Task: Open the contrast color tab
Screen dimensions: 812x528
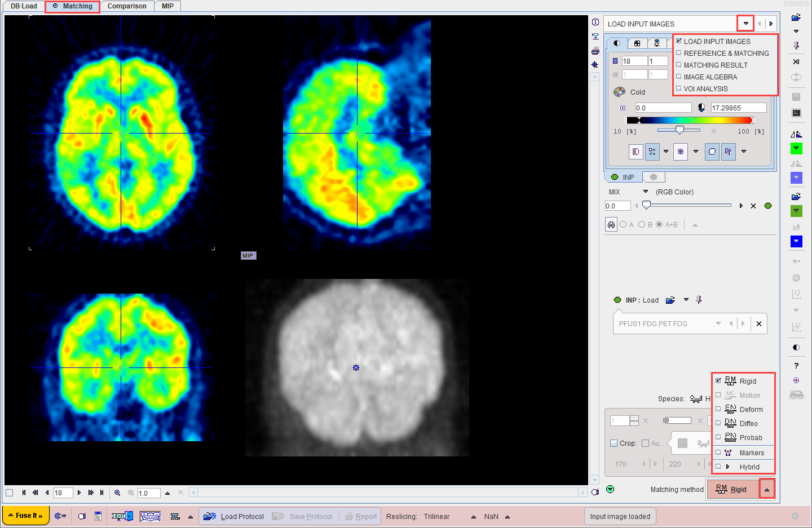Action: [x=617, y=43]
